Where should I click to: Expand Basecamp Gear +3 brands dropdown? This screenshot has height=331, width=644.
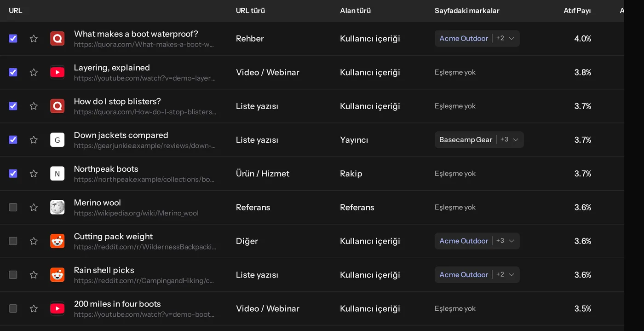click(x=479, y=140)
